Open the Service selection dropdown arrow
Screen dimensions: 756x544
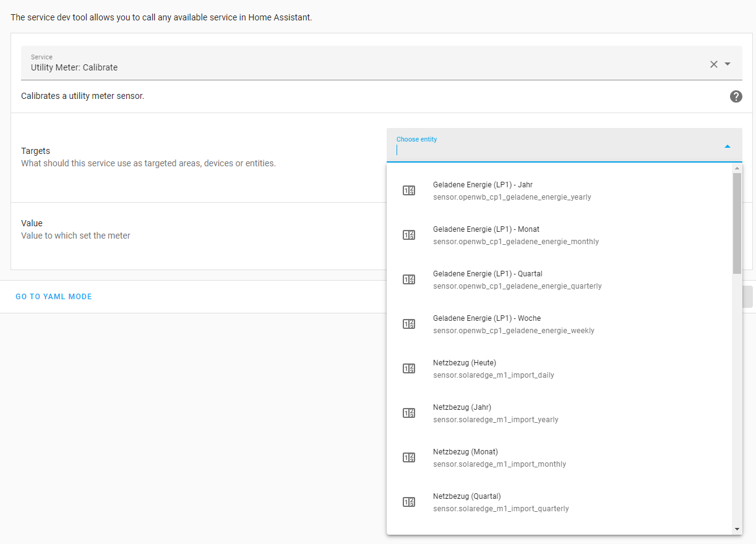click(x=728, y=64)
